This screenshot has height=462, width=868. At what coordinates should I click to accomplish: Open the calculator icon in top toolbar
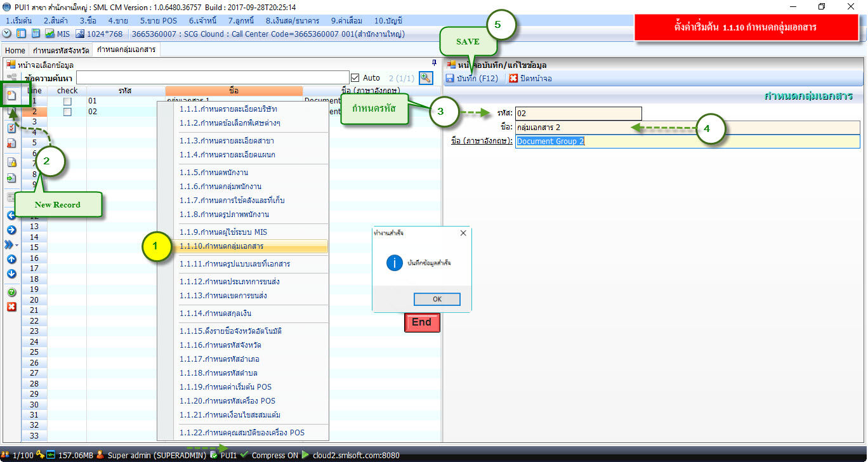tap(36, 34)
